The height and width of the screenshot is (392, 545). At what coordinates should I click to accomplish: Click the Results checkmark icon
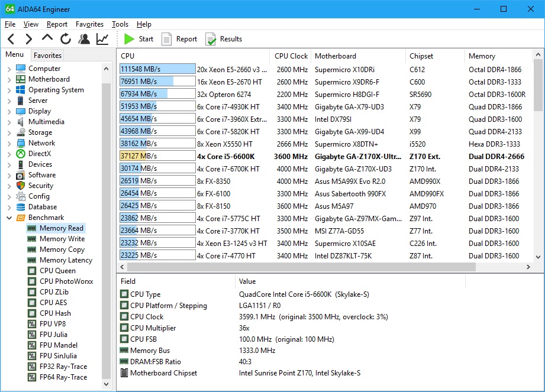(210, 39)
